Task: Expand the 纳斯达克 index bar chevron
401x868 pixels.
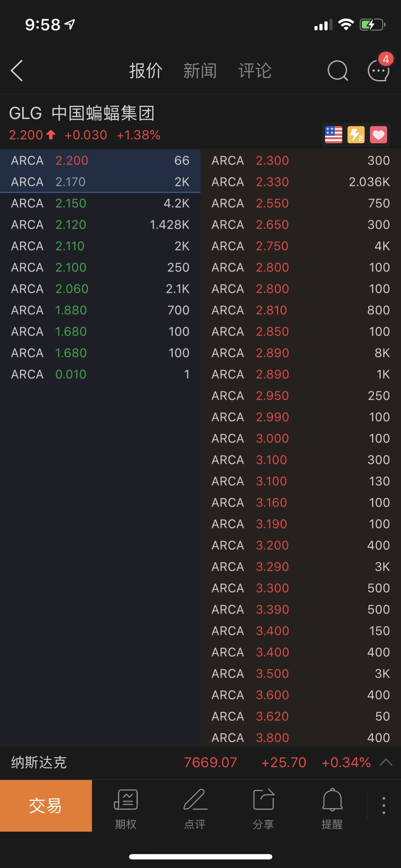Action: (386, 763)
